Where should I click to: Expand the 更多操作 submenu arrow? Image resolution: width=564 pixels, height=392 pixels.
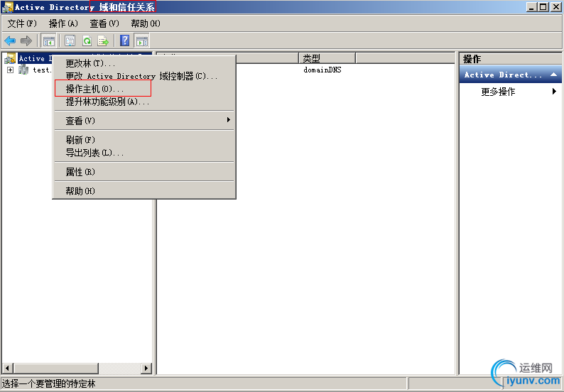coord(554,92)
